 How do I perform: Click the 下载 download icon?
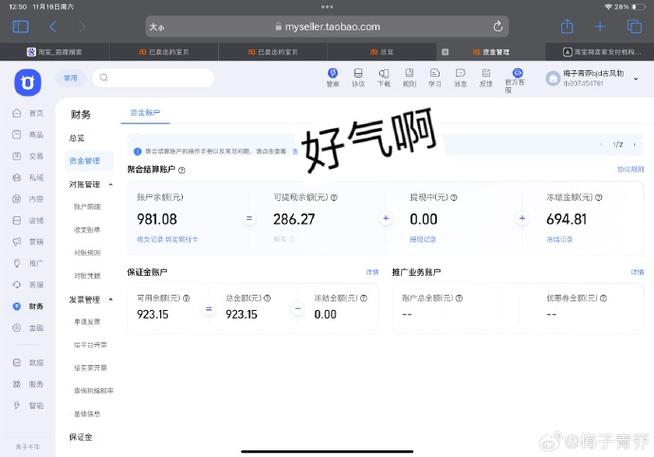[384, 78]
